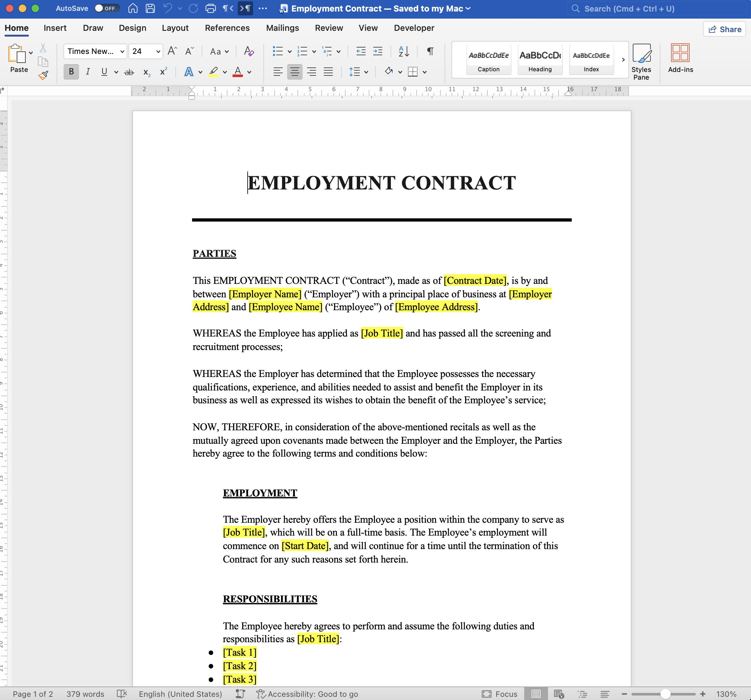Expand the styles gallery
This screenshot has width=751, height=700.
coord(623,59)
